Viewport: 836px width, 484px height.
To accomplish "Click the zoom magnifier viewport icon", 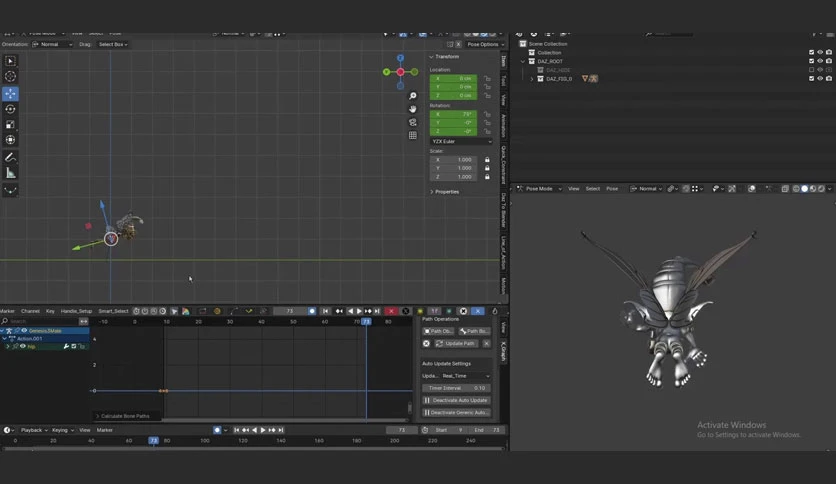I will click(x=413, y=96).
